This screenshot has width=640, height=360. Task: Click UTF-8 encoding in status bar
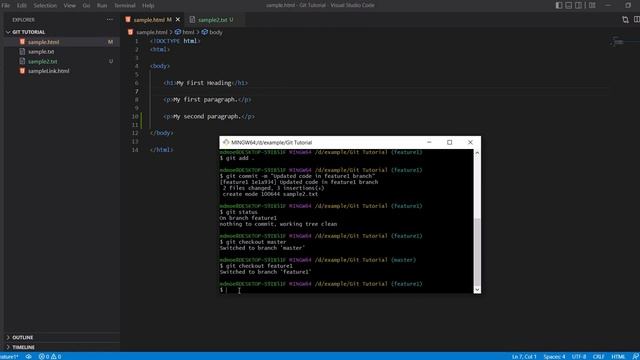[x=579, y=356]
